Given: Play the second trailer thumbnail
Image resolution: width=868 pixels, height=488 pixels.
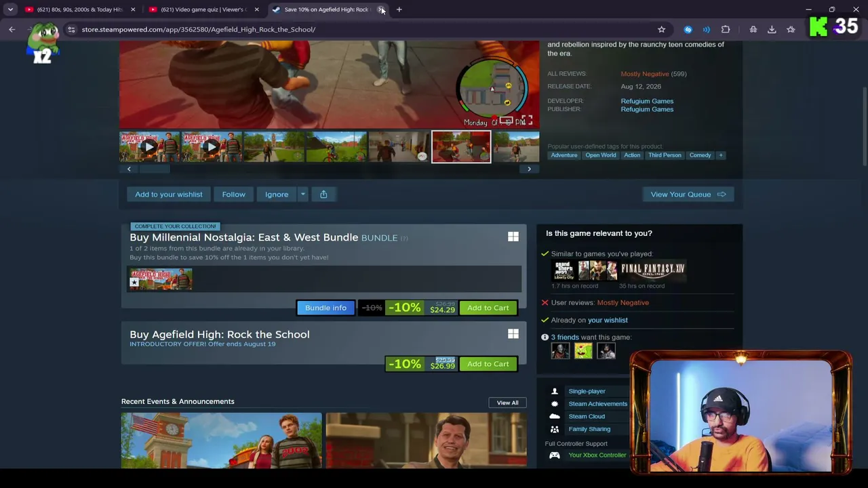Looking at the screenshot, I should tap(212, 147).
